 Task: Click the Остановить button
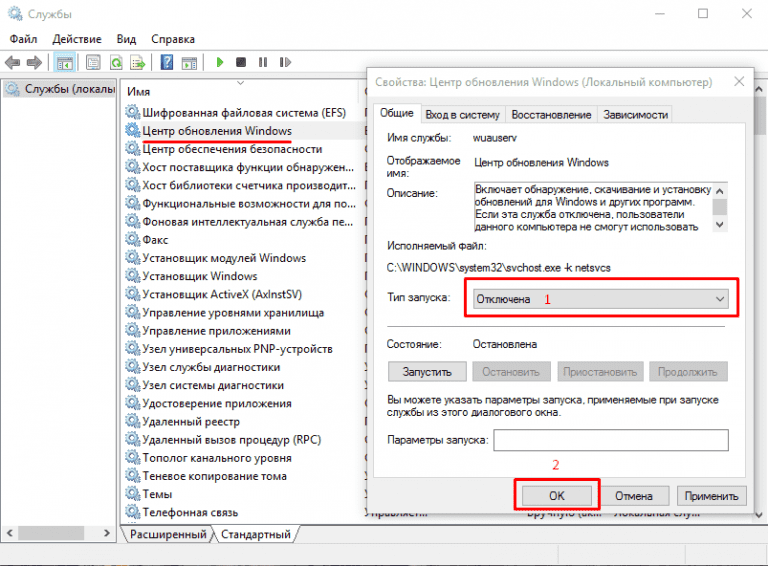pyautogui.click(x=511, y=372)
